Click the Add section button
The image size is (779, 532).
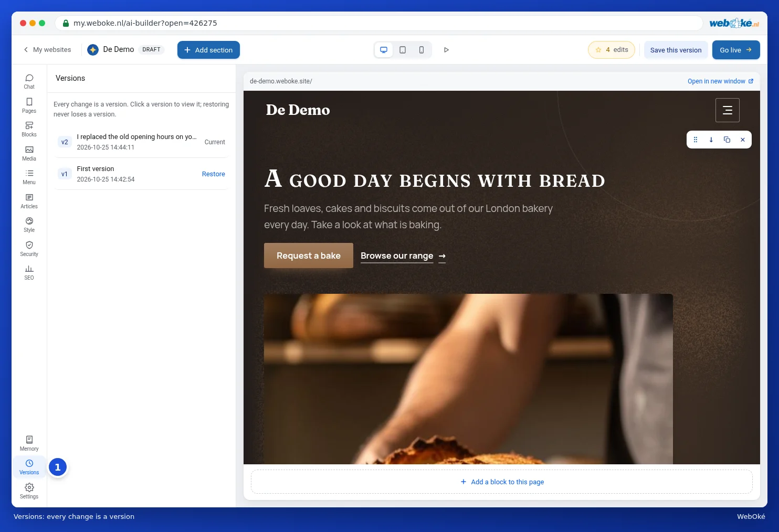coord(208,50)
